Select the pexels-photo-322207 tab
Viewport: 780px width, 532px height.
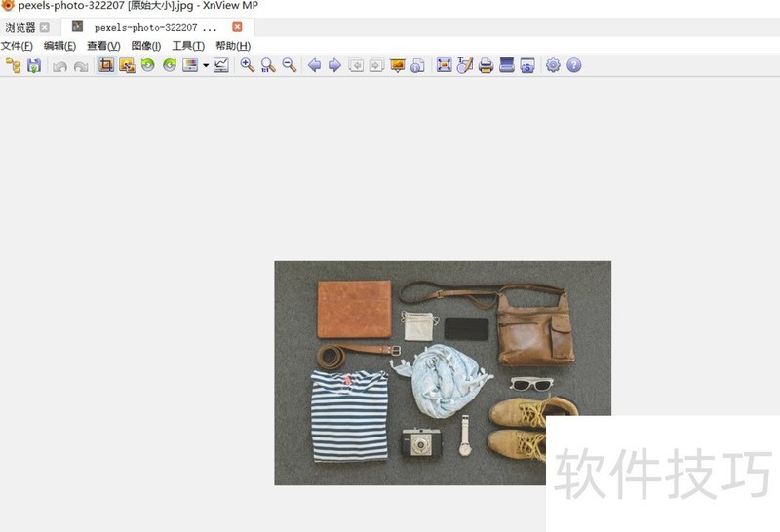[x=156, y=27]
